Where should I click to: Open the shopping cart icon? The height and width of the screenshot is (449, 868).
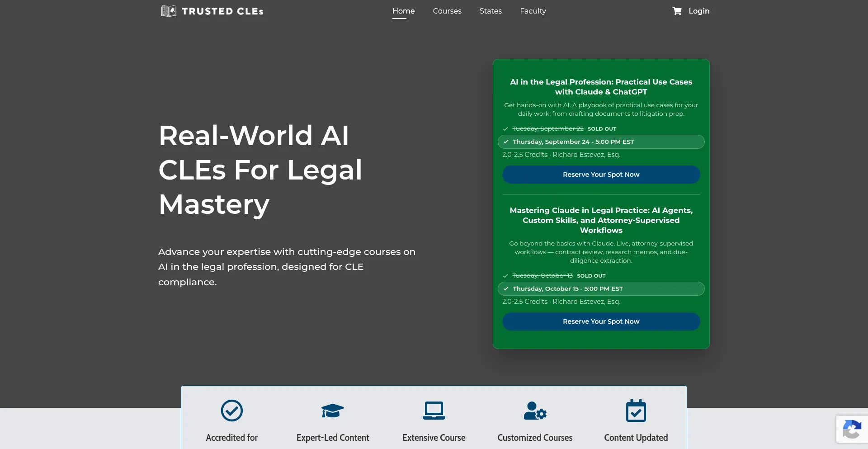pyautogui.click(x=677, y=11)
